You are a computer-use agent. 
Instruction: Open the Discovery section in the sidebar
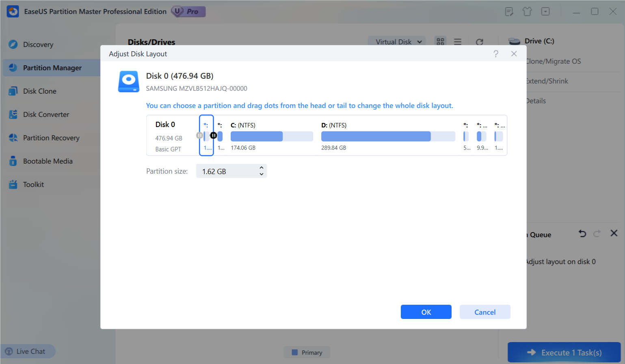click(x=38, y=45)
